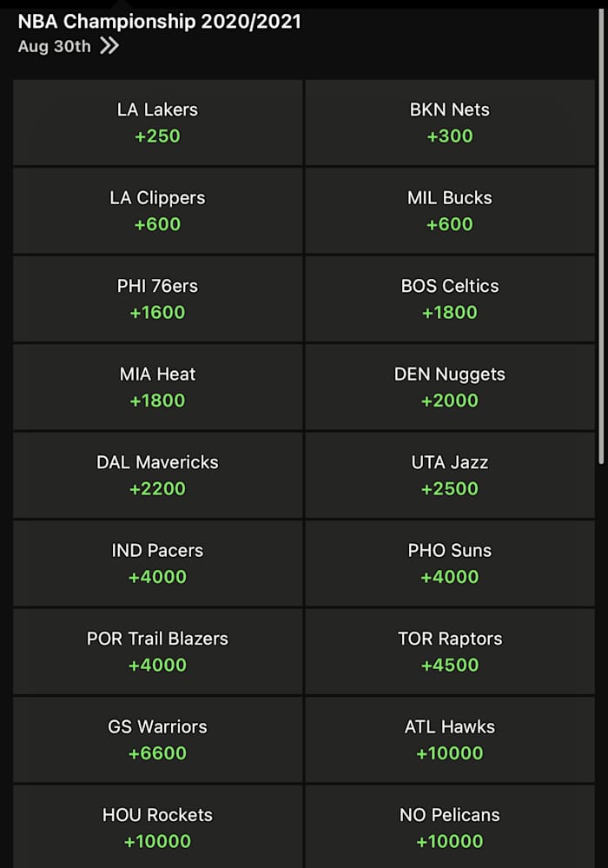Select TOR Raptors +4500 odds
The height and width of the screenshot is (868, 608).
(x=450, y=652)
